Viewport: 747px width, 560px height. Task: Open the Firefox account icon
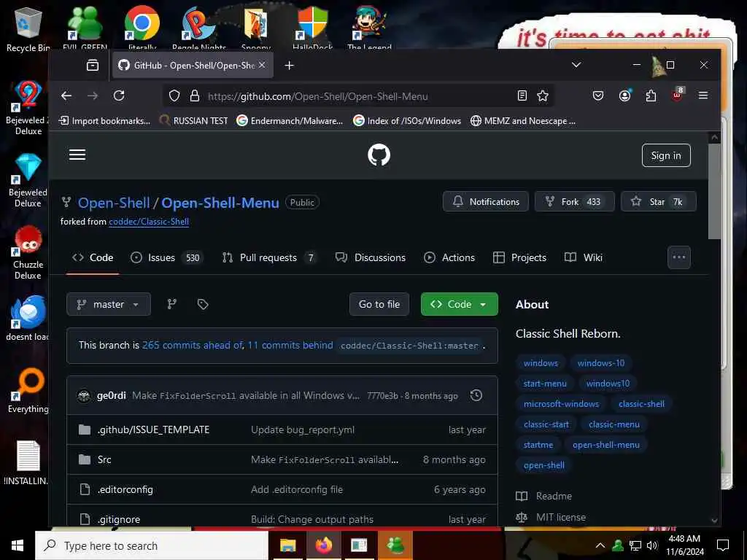(624, 96)
